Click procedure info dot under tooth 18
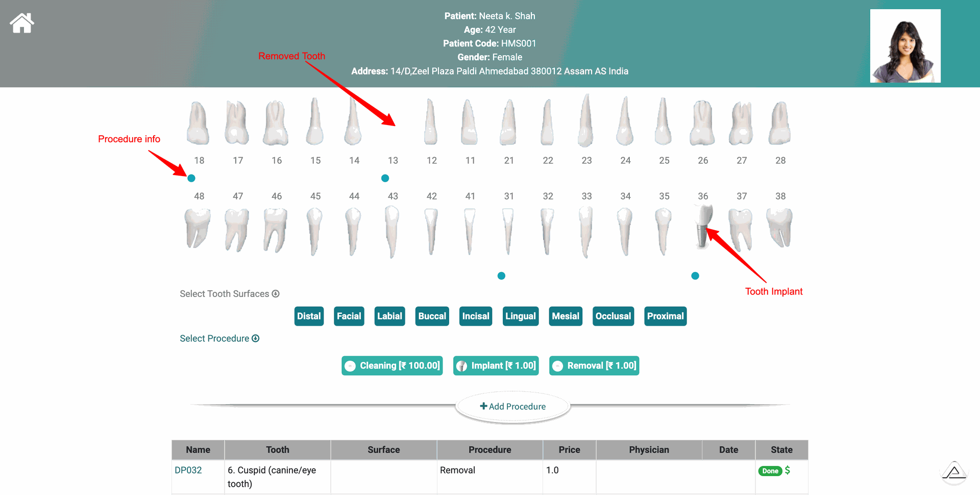 (x=191, y=178)
